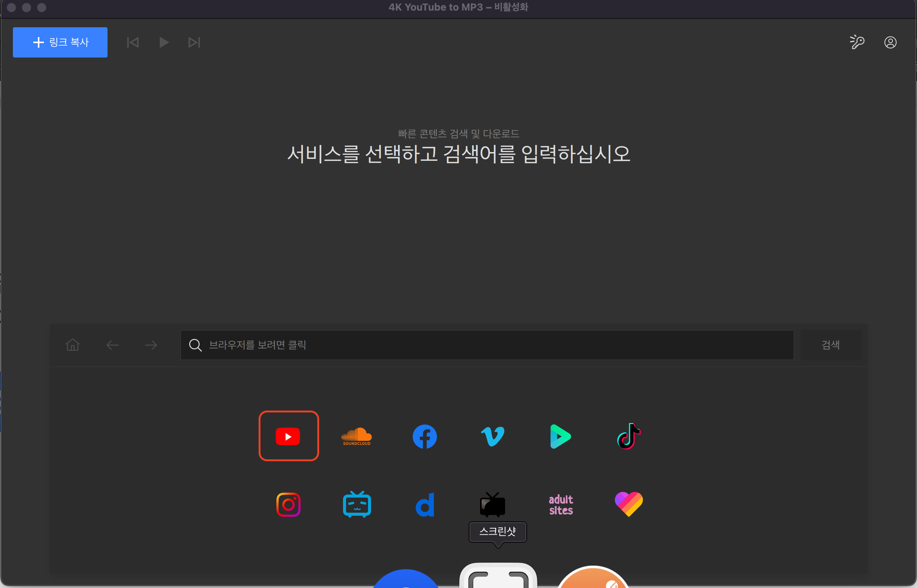The width and height of the screenshot is (917, 588).
Task: Select the Vimeo service icon
Action: (x=493, y=436)
